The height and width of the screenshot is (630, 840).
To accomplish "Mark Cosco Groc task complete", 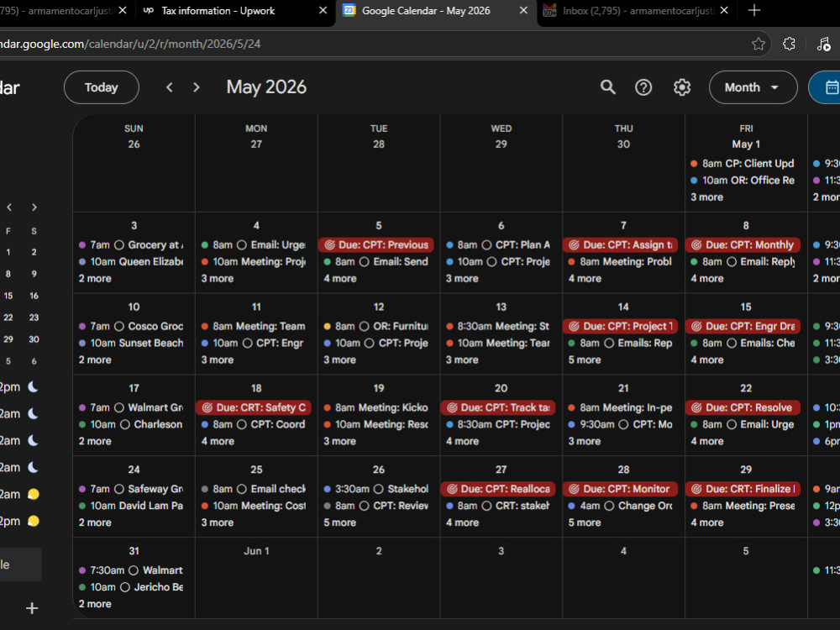I will pos(119,326).
